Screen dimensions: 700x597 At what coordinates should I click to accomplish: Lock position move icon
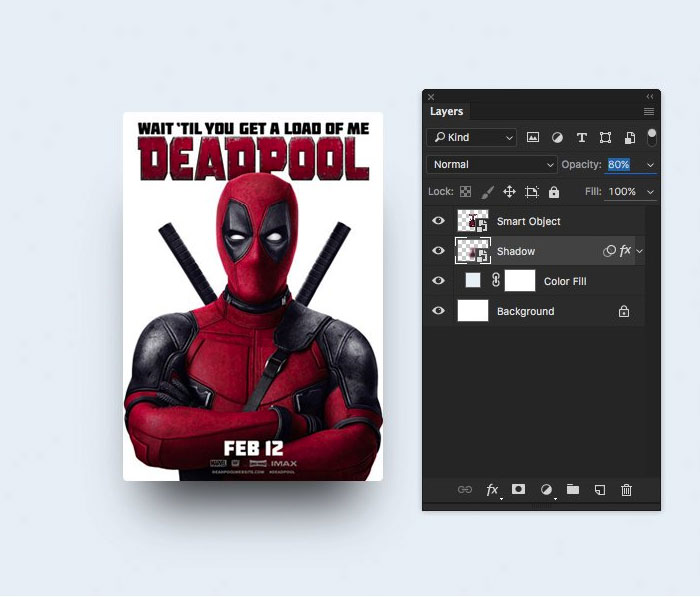(509, 192)
